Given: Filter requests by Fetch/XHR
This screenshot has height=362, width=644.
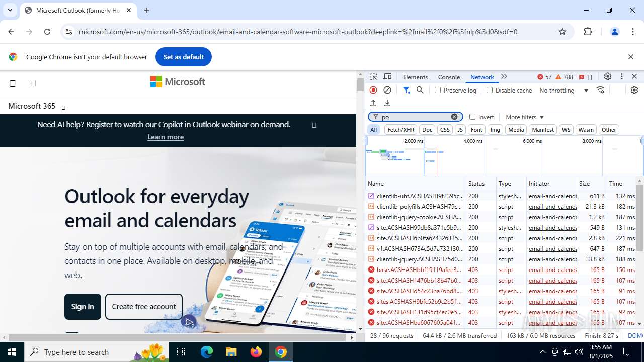Looking at the screenshot, I should click(x=400, y=130).
